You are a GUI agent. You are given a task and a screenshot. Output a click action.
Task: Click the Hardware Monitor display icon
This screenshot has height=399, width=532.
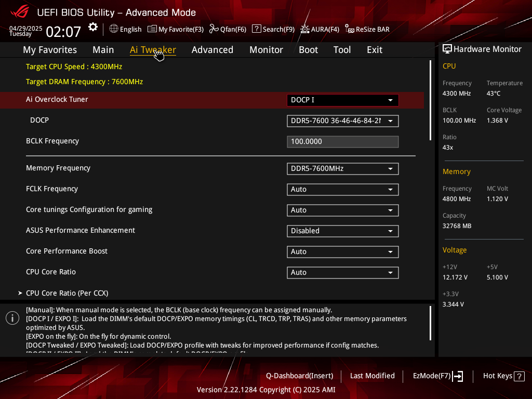pyautogui.click(x=447, y=49)
